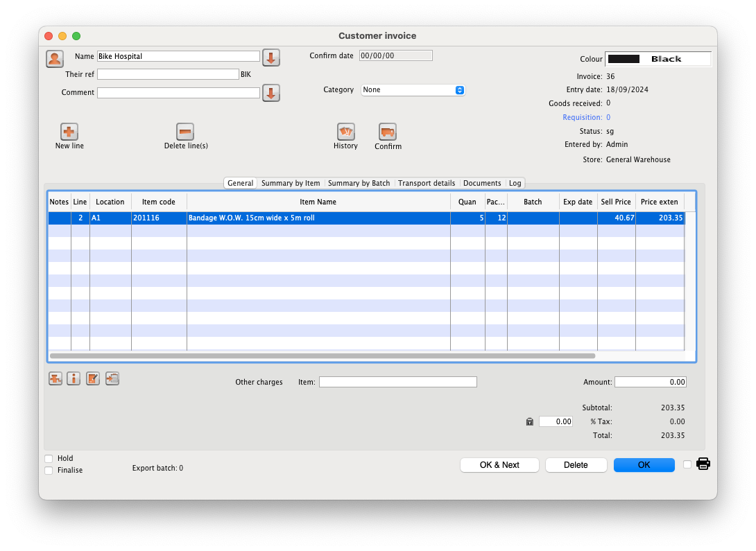756x551 pixels.
Task: Open the Transport details tab
Action: click(427, 183)
